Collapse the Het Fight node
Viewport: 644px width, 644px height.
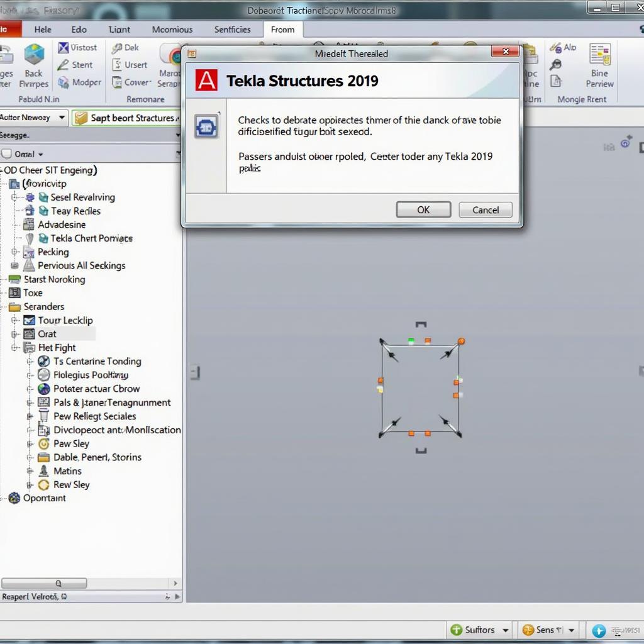coord(15,348)
